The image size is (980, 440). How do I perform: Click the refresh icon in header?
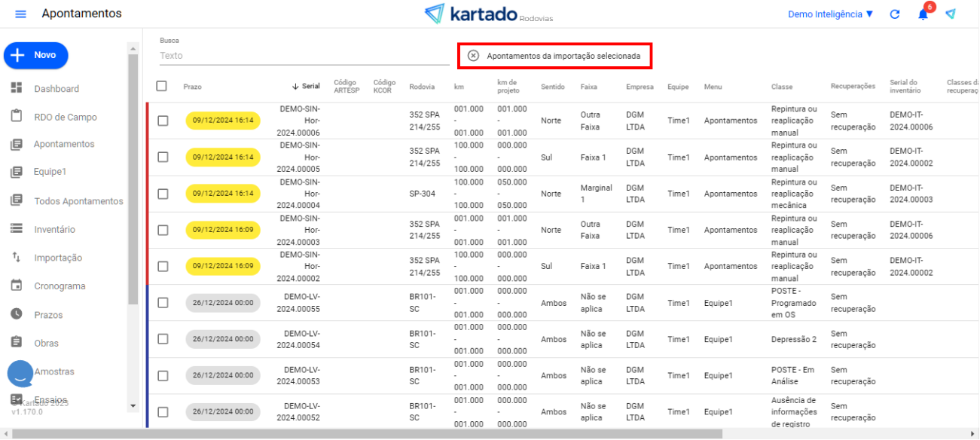tap(895, 14)
